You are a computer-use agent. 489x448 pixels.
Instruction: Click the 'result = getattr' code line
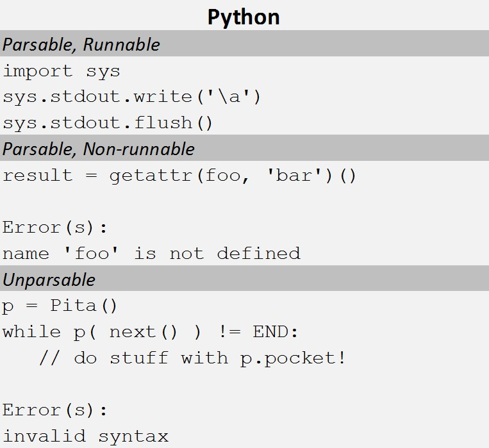pyautogui.click(x=179, y=176)
